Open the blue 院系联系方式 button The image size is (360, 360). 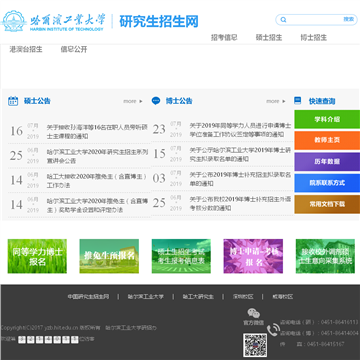click(327, 183)
